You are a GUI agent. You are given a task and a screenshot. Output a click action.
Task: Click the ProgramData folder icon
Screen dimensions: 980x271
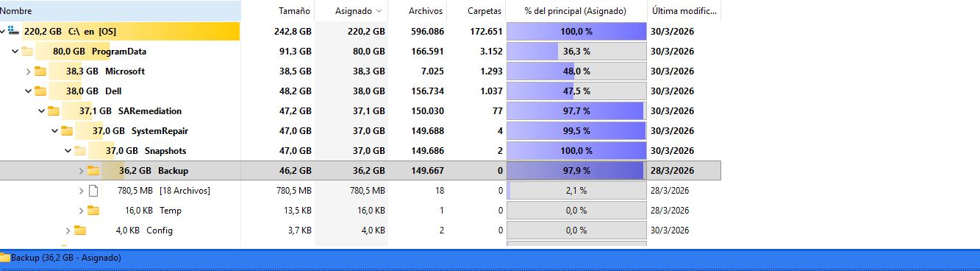[27, 52]
